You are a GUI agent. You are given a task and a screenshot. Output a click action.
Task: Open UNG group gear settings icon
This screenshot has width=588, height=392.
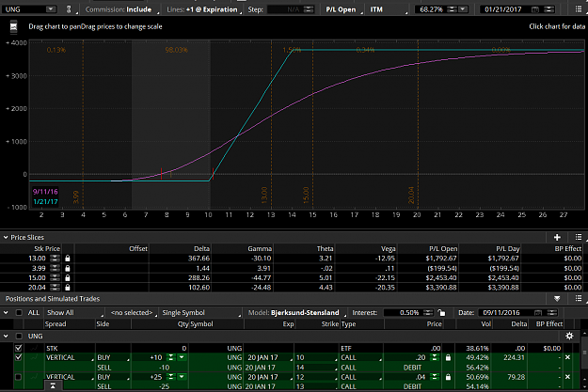click(569, 336)
